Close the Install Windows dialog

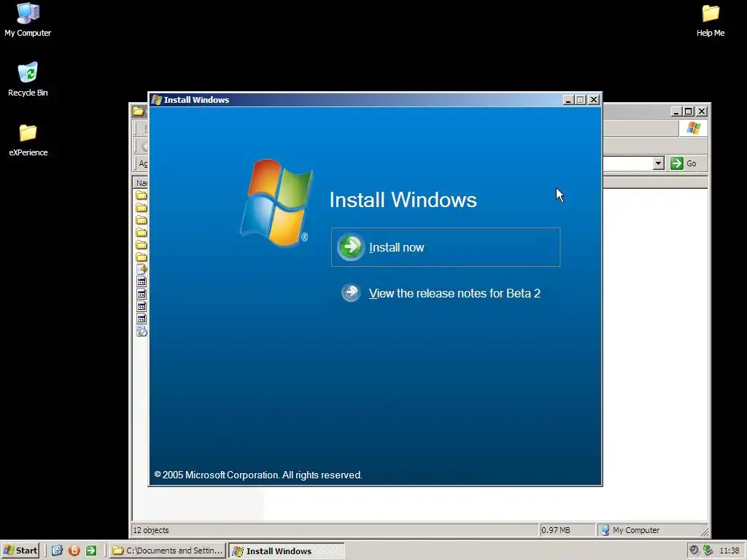pos(594,99)
